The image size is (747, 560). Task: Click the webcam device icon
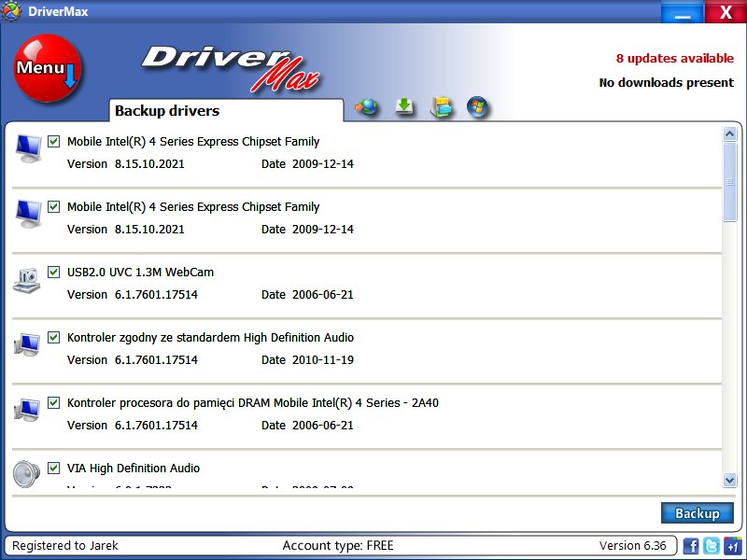[27, 280]
